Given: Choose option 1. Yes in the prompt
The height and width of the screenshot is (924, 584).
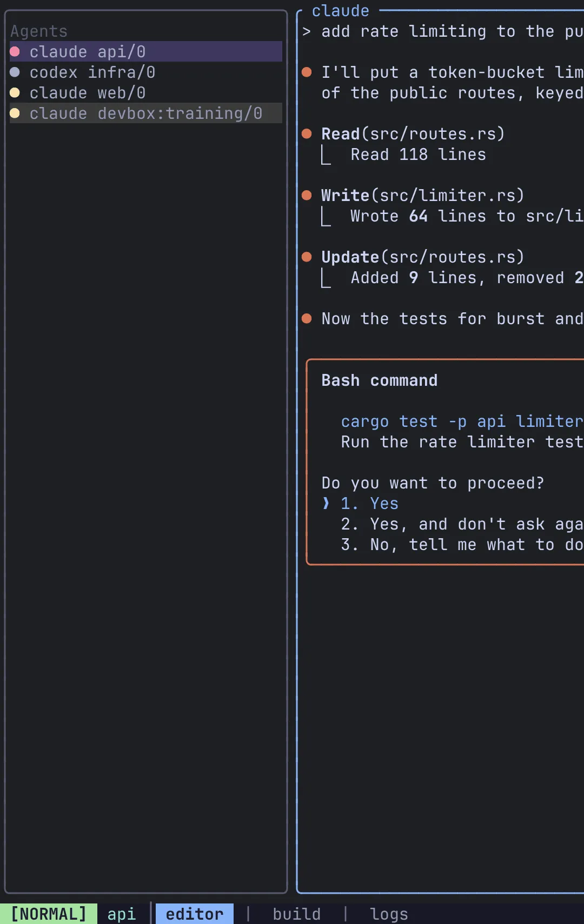Looking at the screenshot, I should point(369,504).
